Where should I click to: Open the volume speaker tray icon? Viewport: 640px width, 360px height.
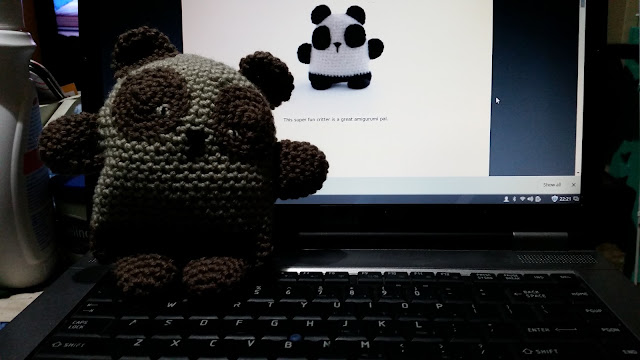tap(530, 199)
